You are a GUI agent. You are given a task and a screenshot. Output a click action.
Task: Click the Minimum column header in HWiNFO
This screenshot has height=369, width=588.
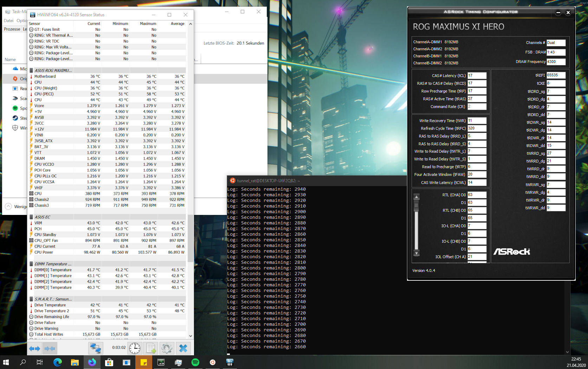click(x=120, y=24)
